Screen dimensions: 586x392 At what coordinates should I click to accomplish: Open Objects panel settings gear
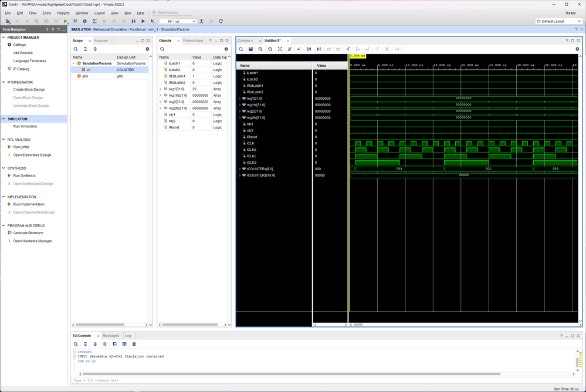tap(226, 49)
